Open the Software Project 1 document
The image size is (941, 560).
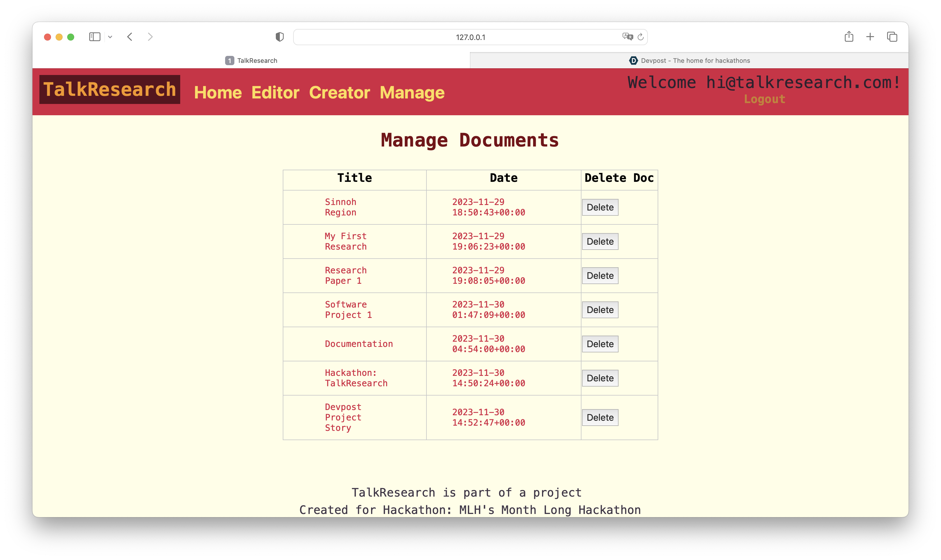point(348,310)
